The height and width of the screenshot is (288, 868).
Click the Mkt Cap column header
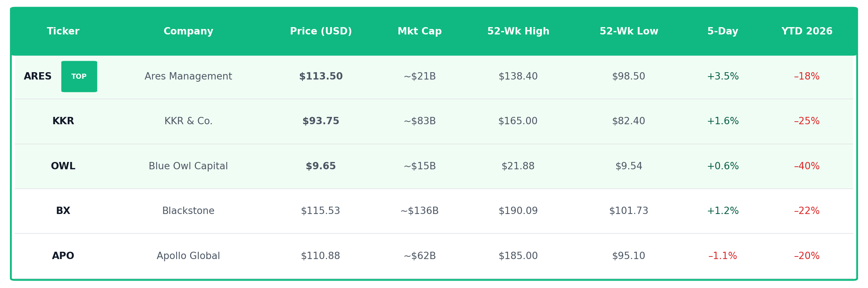coord(420,32)
